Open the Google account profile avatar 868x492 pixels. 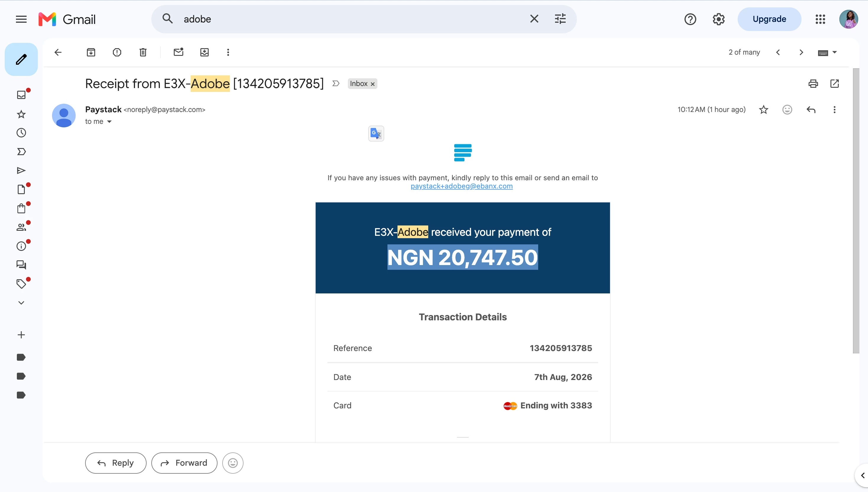849,19
